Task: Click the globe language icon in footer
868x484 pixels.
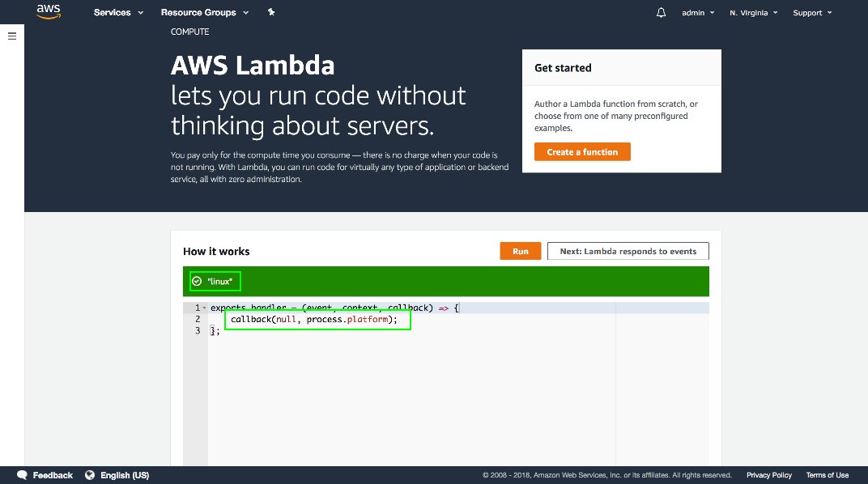Action: pyautogui.click(x=90, y=475)
